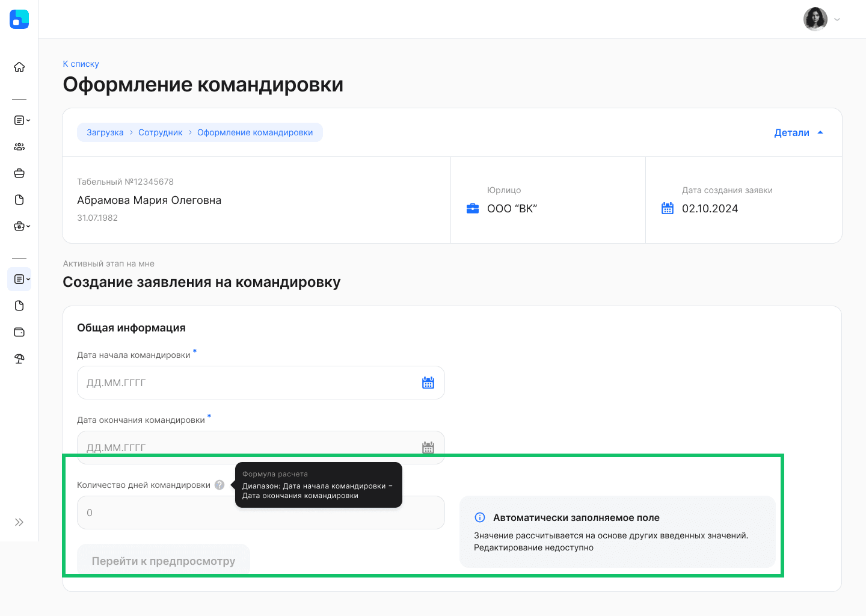This screenshot has height=616, width=866.
Task: Click the 'Формула расчета' tooltip
Action: coord(319,485)
